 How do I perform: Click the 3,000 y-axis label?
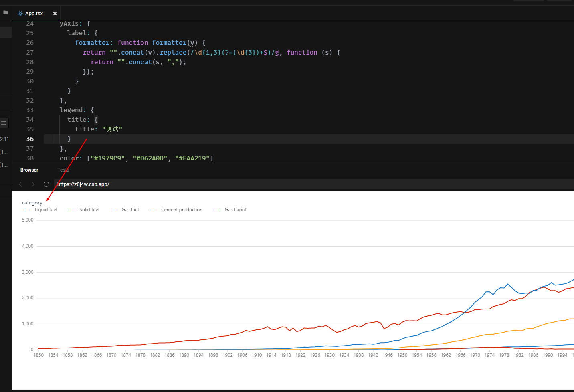pyautogui.click(x=28, y=272)
